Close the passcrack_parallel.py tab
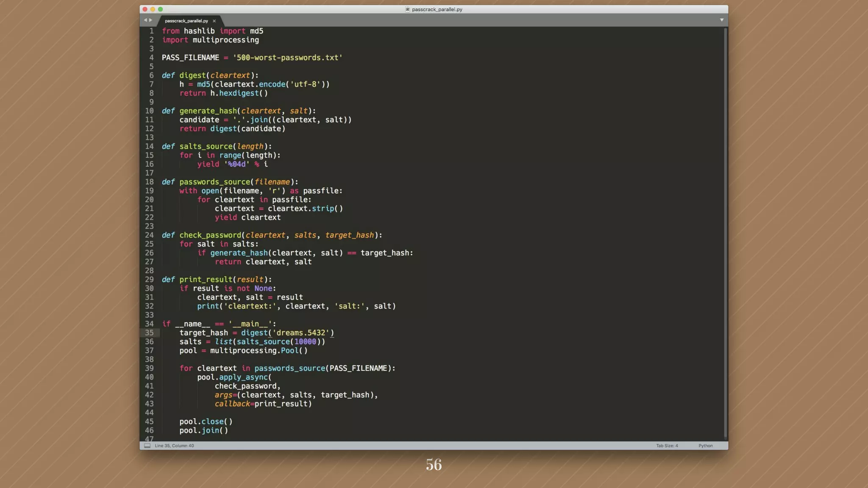The width and height of the screenshot is (868, 488). tap(214, 21)
